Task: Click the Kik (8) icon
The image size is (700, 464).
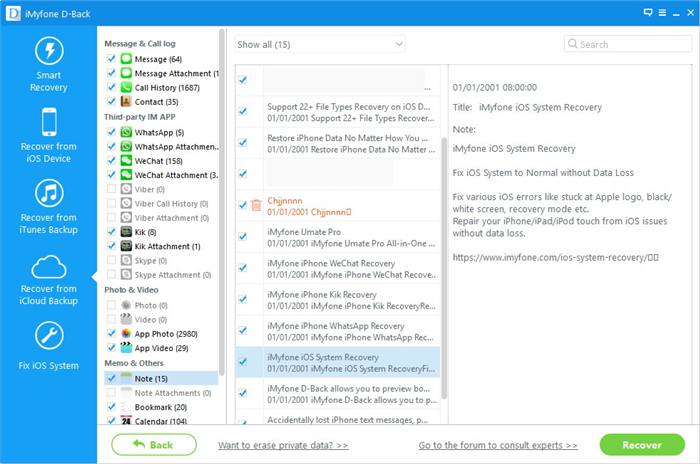Action: click(x=126, y=232)
